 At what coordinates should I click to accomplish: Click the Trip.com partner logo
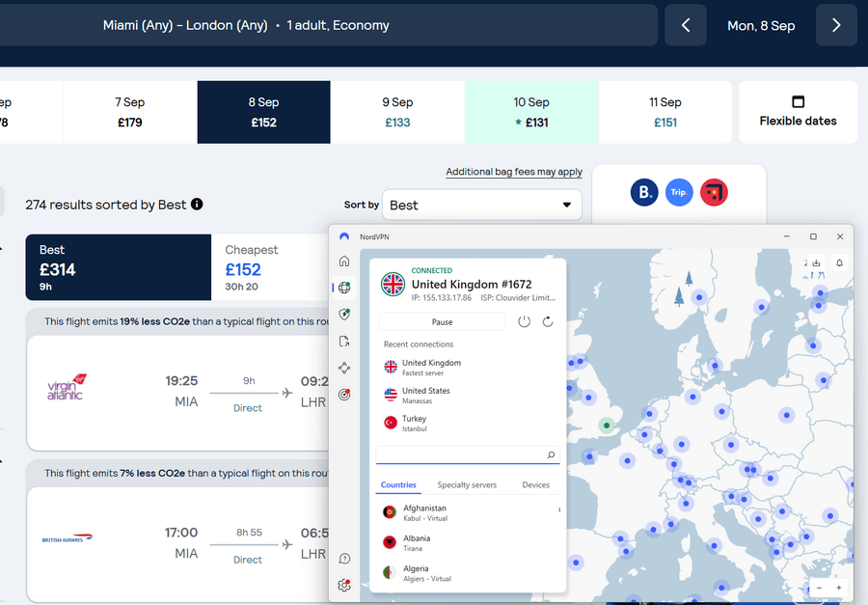[x=679, y=192]
